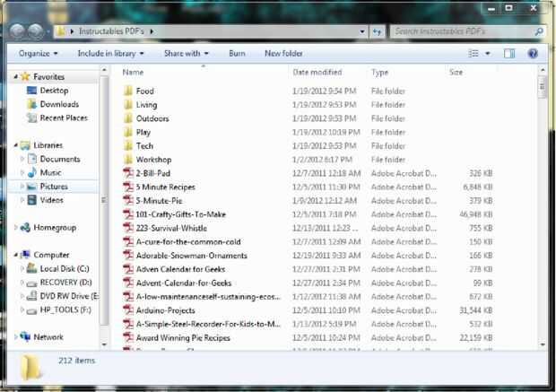Screen dimensions: 556x392
Task: Click the Libraries icon in sidebar
Action: point(25,145)
